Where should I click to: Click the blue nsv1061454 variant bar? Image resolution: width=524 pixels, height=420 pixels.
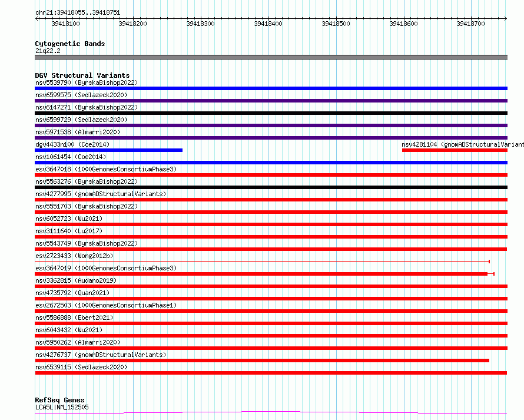point(271,163)
